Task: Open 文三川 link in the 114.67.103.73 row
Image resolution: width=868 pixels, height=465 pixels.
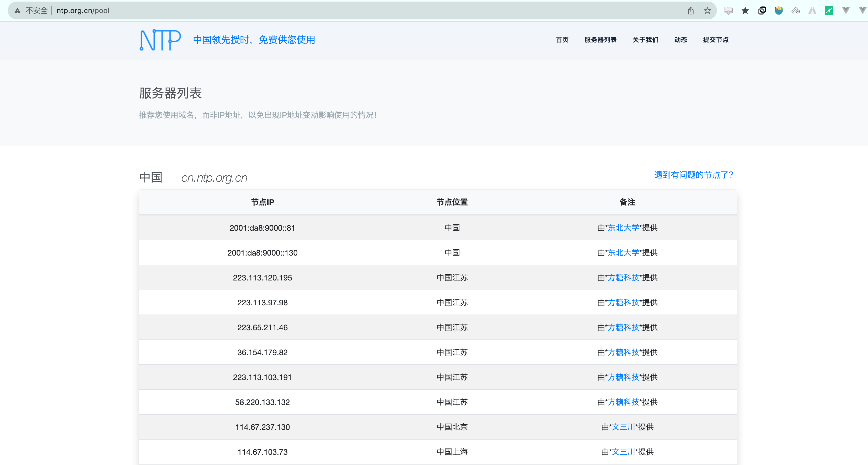Action: point(623,452)
